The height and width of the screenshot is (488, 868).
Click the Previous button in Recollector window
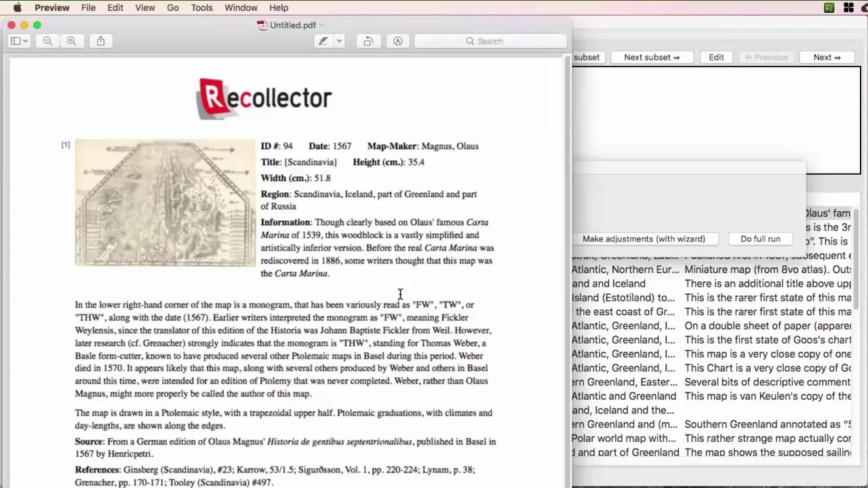pyautogui.click(x=766, y=58)
